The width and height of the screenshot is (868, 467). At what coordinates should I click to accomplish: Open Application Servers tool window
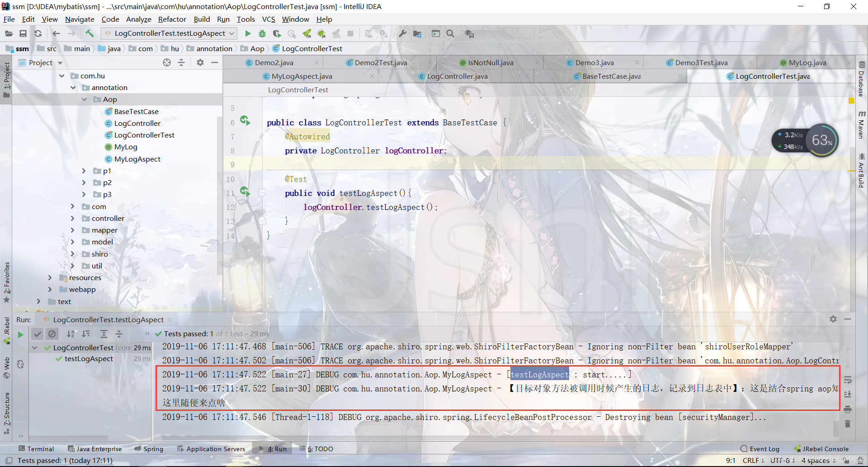[x=211, y=449]
